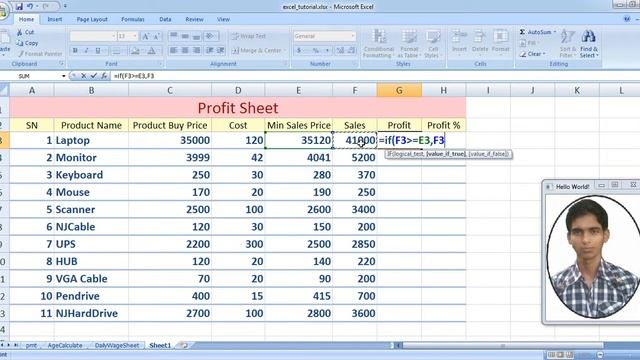Select column G header
Image resolution: width=640 pixels, height=360 pixels.
pyautogui.click(x=399, y=90)
